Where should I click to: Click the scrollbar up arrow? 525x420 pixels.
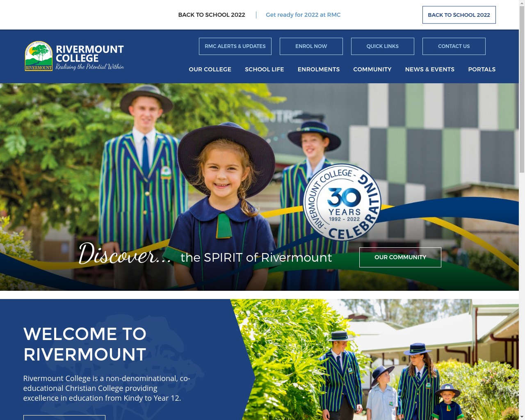tap(522, 3)
